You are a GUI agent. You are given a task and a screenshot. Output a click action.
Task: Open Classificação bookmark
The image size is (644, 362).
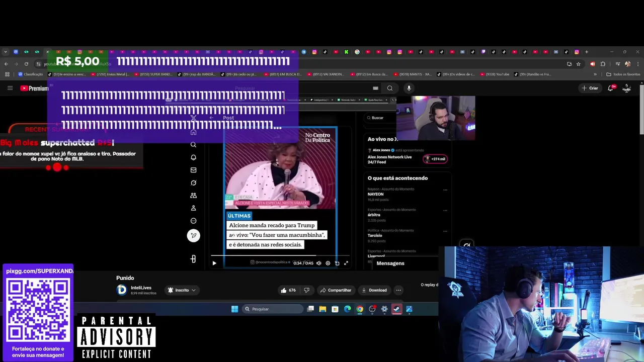[31, 74]
